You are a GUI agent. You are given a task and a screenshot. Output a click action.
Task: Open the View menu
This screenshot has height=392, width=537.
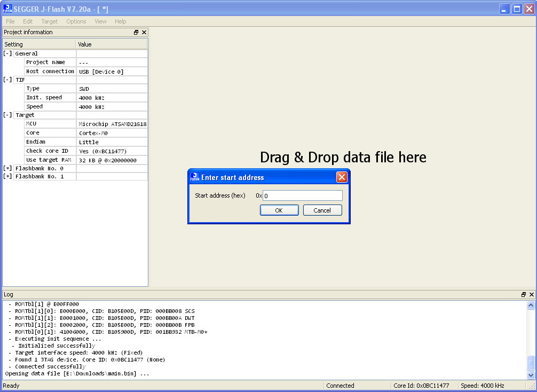click(100, 21)
